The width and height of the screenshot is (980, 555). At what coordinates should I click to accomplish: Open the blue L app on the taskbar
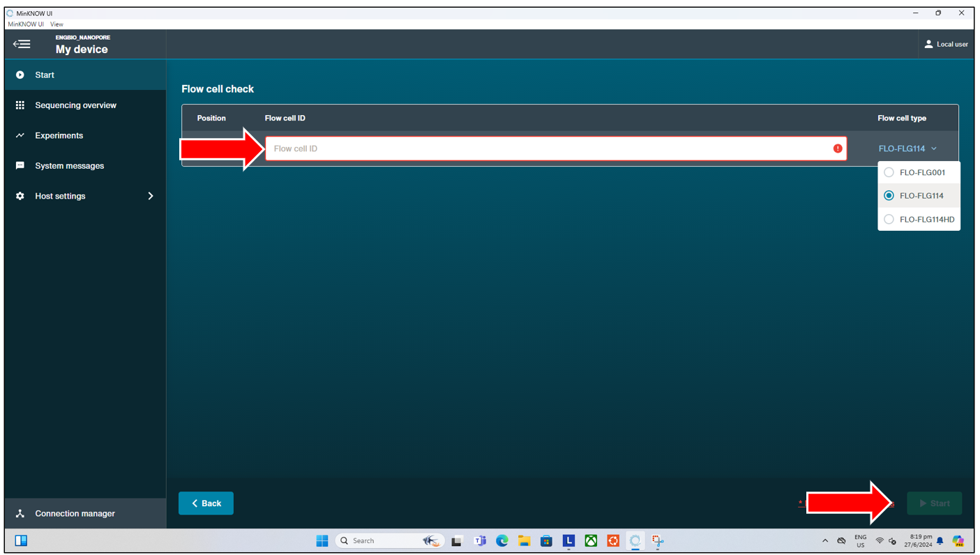pos(568,540)
